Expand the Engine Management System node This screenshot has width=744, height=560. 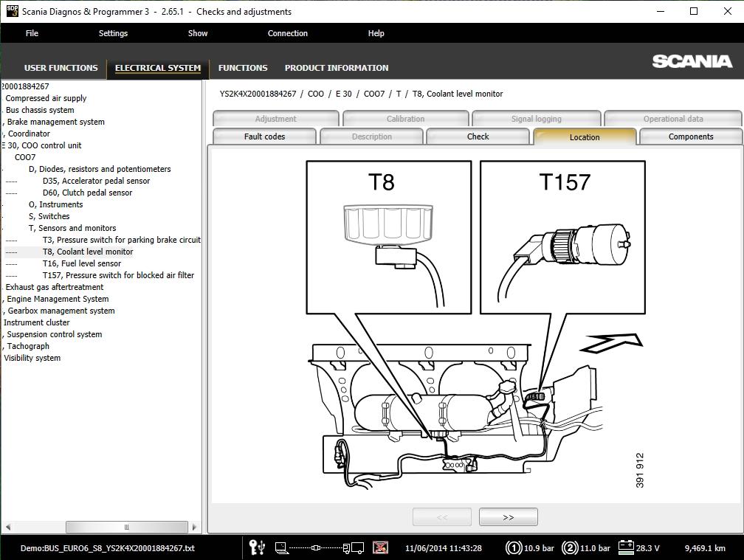(x=58, y=300)
